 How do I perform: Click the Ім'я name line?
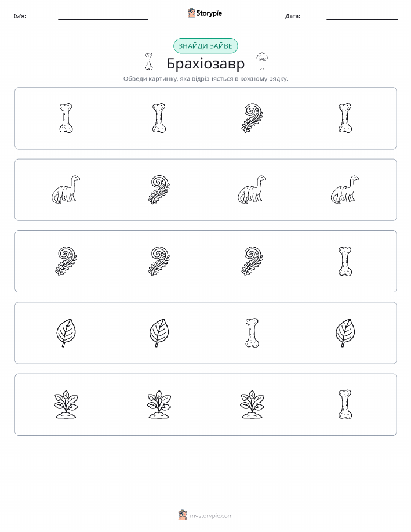click(103, 17)
